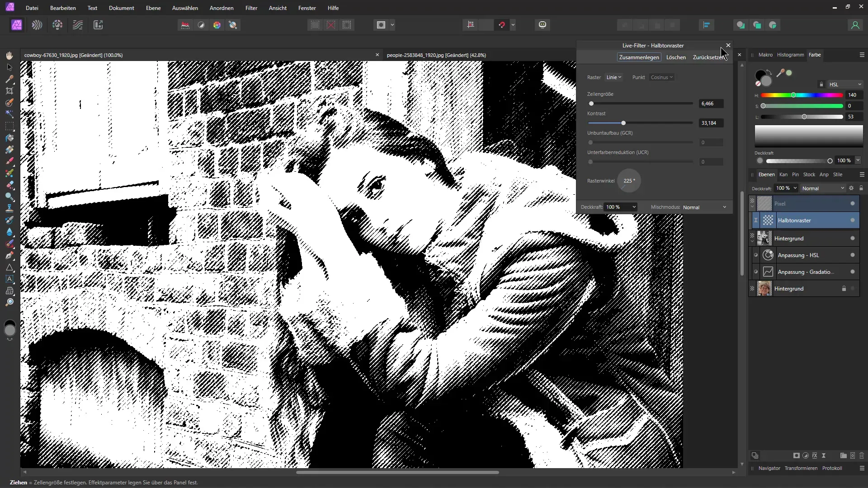Open the Filter menu in menu bar
The width and height of the screenshot is (868, 488).
pos(250,8)
